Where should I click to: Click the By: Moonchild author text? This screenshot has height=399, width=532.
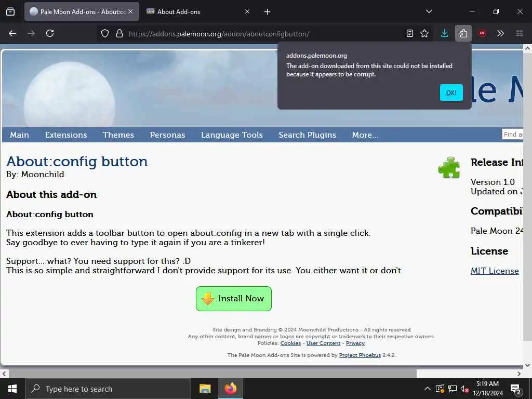pos(35,175)
